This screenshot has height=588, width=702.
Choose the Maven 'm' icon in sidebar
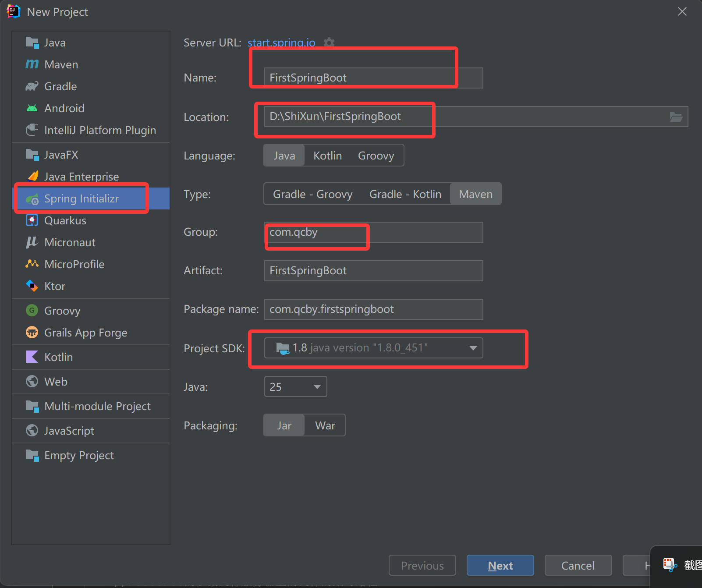point(32,64)
